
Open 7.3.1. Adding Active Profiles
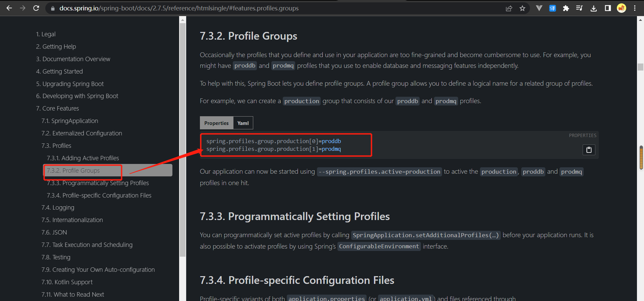(83, 158)
